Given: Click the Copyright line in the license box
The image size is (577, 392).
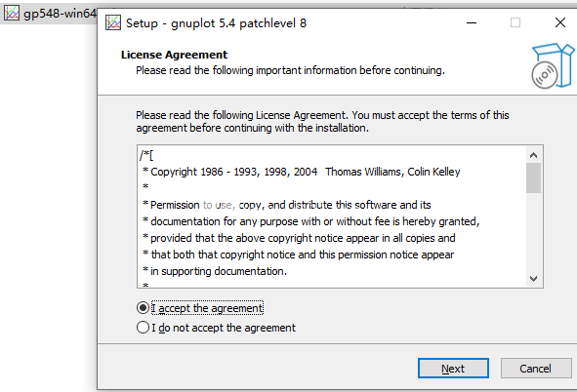Looking at the screenshot, I should [x=302, y=172].
